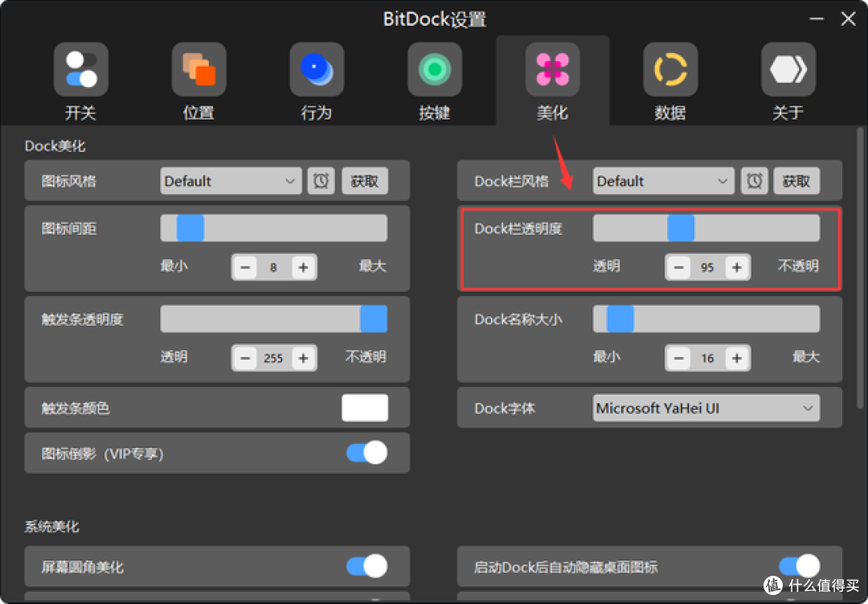Click the clock icon beside 图标风格
868x604 pixels.
321,181
